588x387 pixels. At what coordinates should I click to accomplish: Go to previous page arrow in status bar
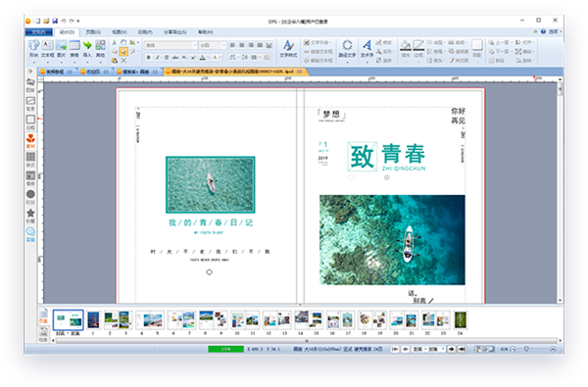coord(406,349)
